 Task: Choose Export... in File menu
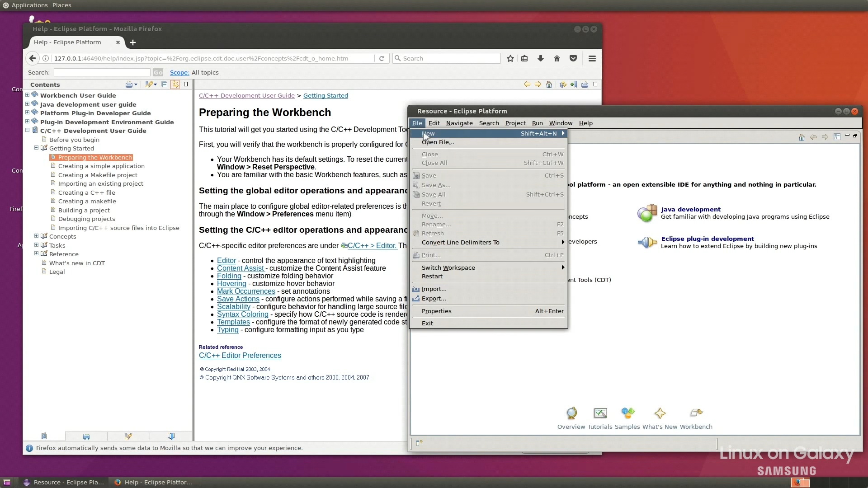(488, 299)
